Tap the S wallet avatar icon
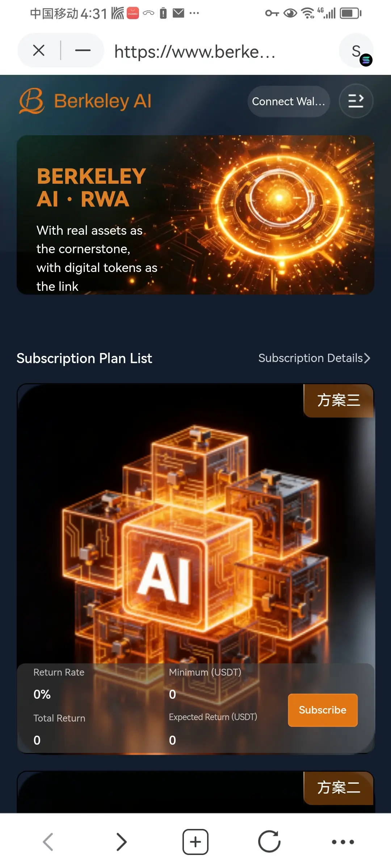The height and width of the screenshot is (868, 391). (357, 50)
